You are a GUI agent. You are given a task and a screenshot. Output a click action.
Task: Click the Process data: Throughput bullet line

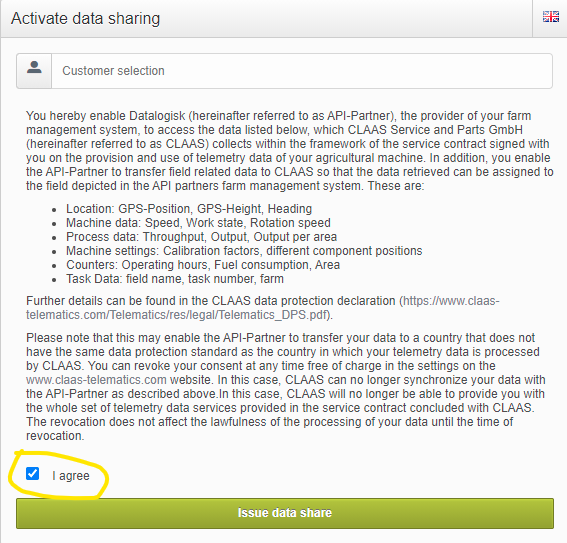tap(201, 237)
